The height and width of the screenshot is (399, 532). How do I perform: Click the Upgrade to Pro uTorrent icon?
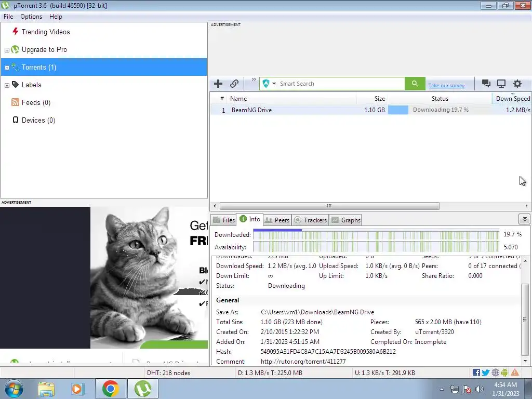pyautogui.click(x=15, y=49)
